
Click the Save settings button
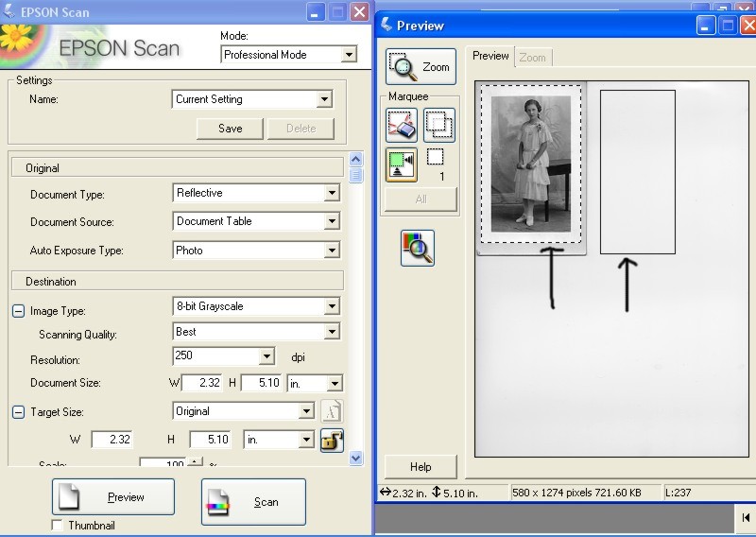coord(230,129)
